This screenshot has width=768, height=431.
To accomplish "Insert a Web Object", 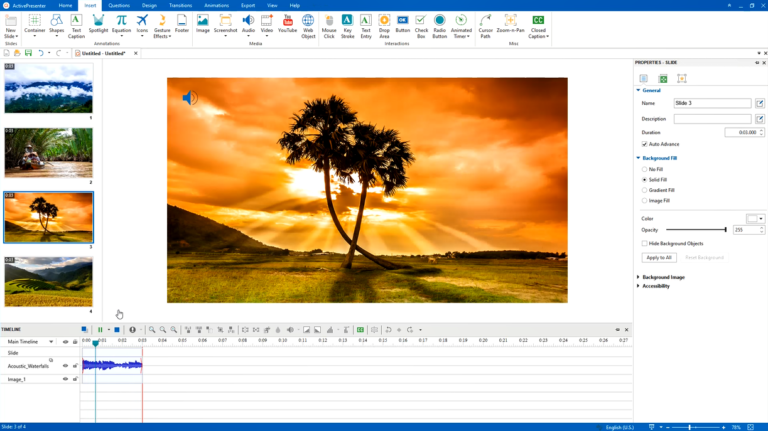I will [x=308, y=26].
